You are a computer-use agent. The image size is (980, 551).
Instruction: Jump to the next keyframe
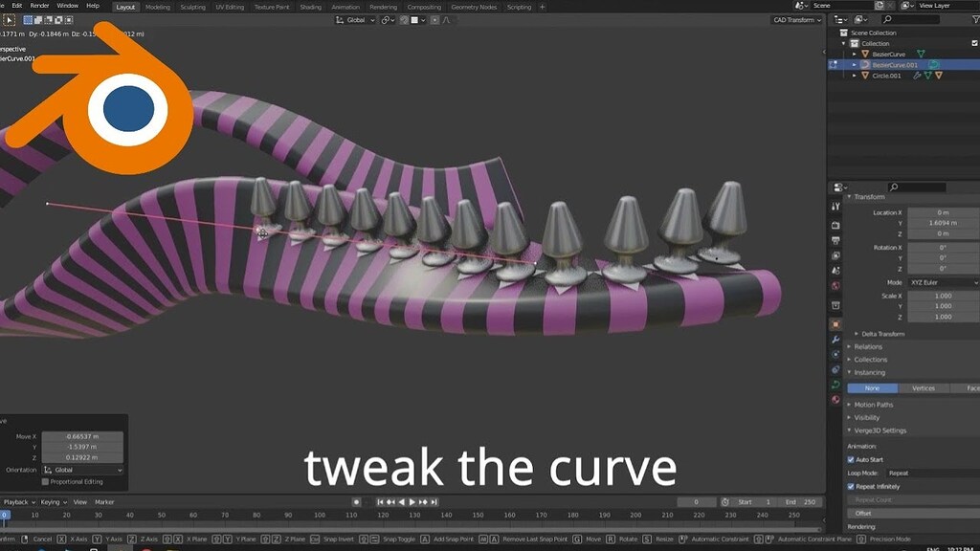pyautogui.click(x=423, y=502)
